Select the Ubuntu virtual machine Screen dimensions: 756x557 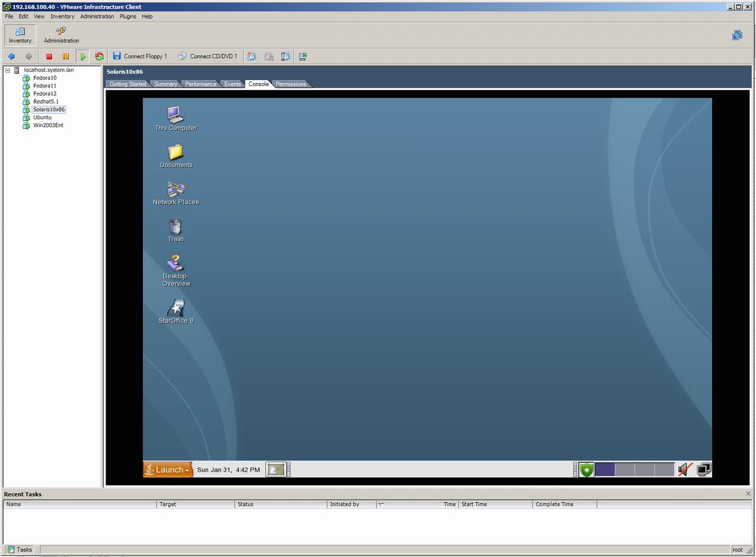tap(42, 117)
